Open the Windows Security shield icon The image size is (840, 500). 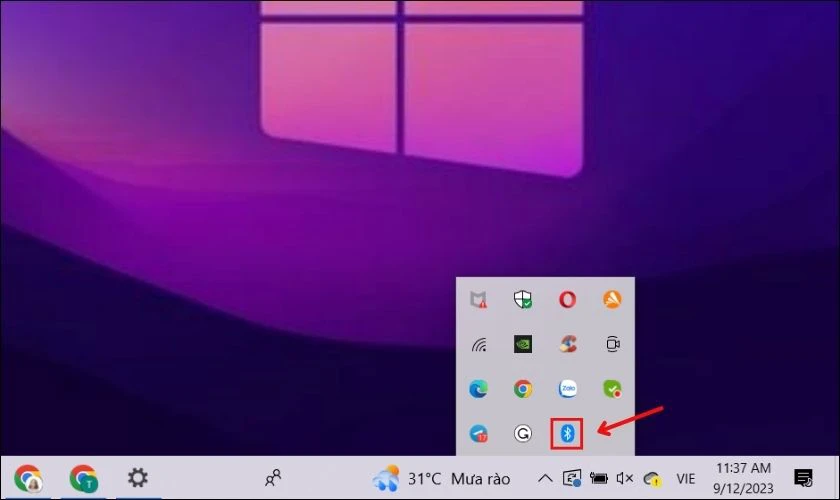click(x=523, y=300)
